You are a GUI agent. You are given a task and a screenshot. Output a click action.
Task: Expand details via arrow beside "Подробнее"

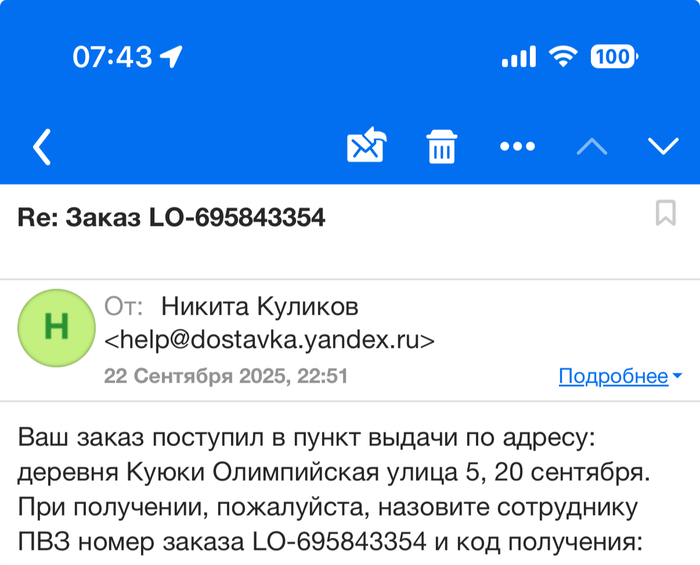pyautogui.click(x=677, y=376)
